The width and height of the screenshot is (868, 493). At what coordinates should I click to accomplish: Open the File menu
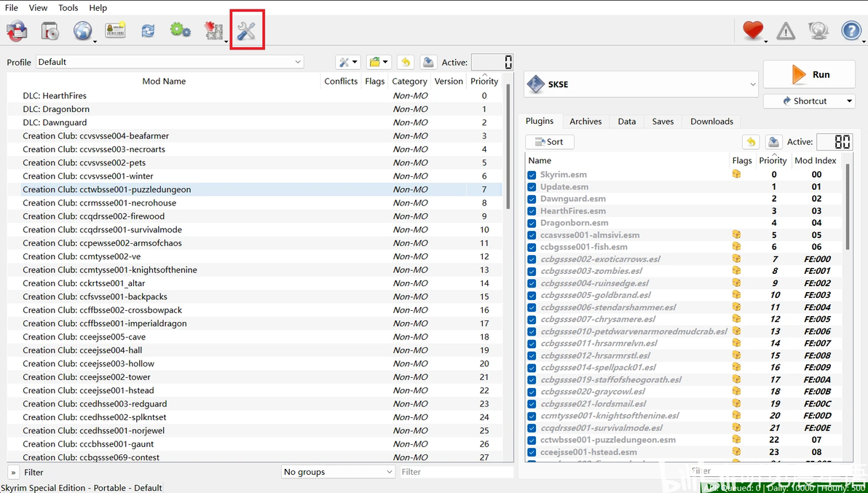(12, 8)
